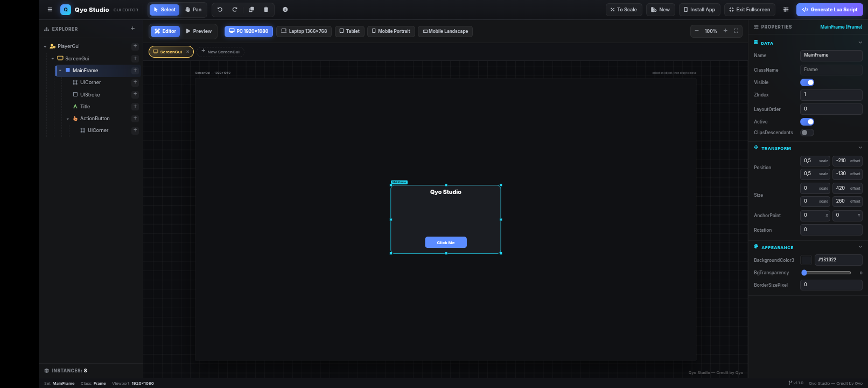The height and width of the screenshot is (388, 868).
Task: Select the Title text label in the explorer
Action: tap(85, 107)
